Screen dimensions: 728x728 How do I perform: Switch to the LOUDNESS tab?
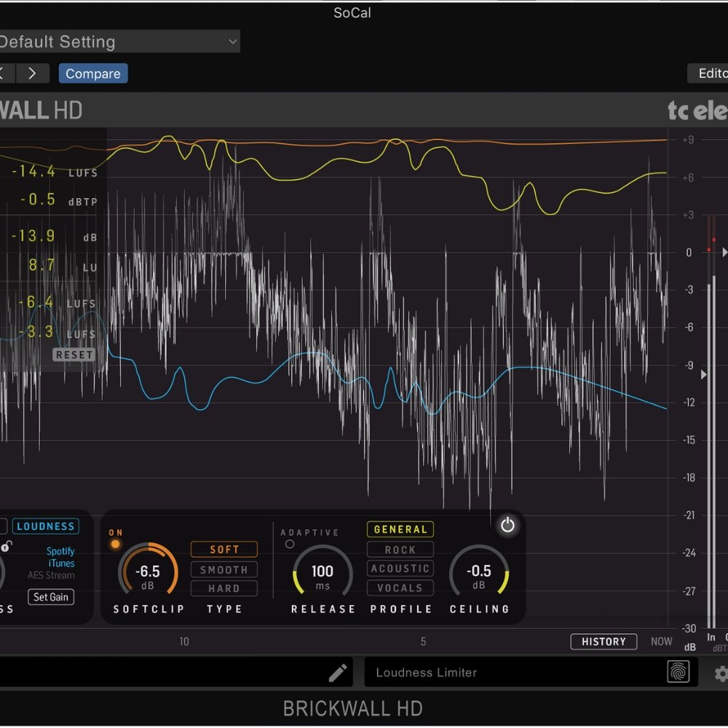click(x=46, y=526)
